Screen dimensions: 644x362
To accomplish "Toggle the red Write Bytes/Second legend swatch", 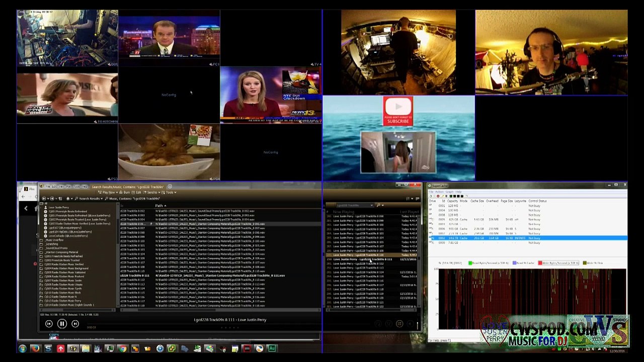I will tap(540, 263).
